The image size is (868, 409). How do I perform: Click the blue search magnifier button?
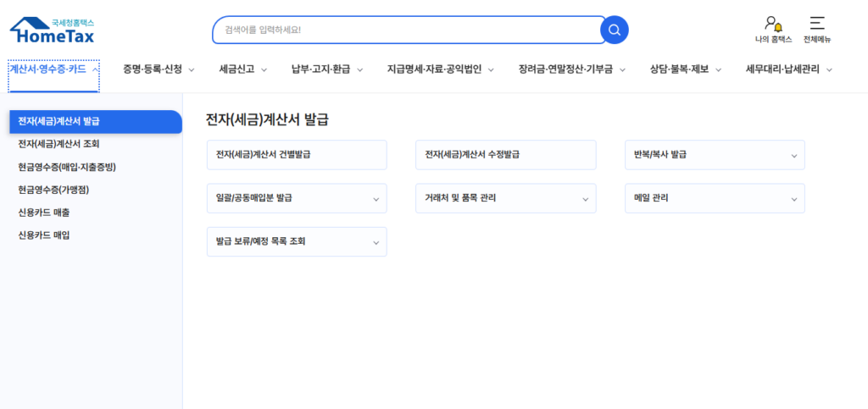pyautogui.click(x=615, y=30)
